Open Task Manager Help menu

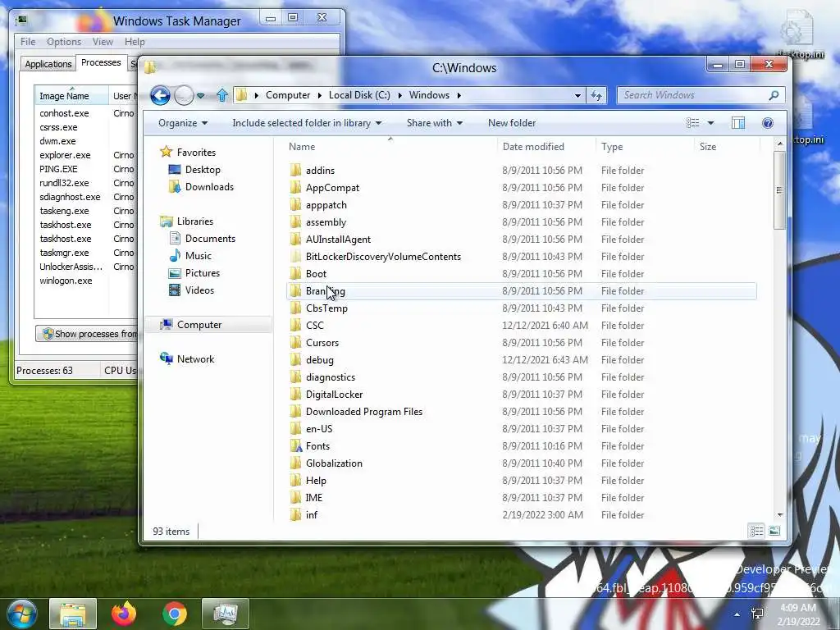(x=135, y=42)
